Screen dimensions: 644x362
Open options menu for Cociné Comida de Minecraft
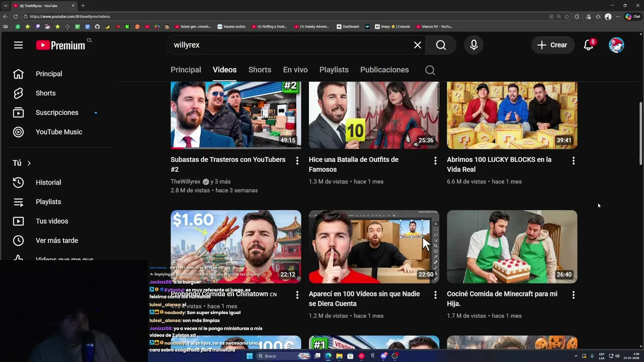point(574,295)
